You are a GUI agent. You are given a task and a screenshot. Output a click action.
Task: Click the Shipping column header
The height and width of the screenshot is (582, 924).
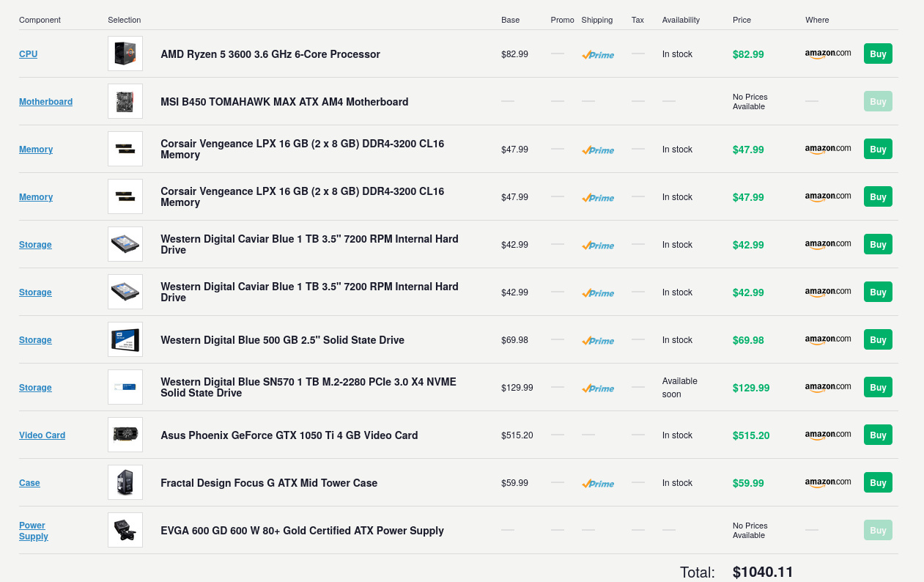tap(597, 20)
